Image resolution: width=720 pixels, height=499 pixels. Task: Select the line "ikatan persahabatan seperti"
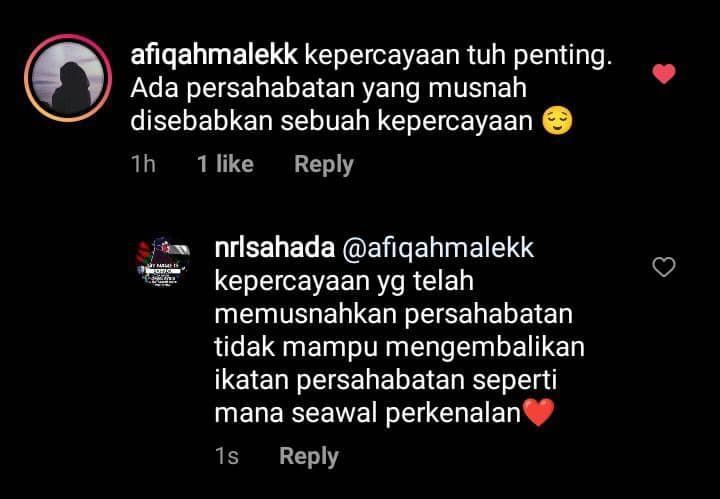(x=386, y=381)
